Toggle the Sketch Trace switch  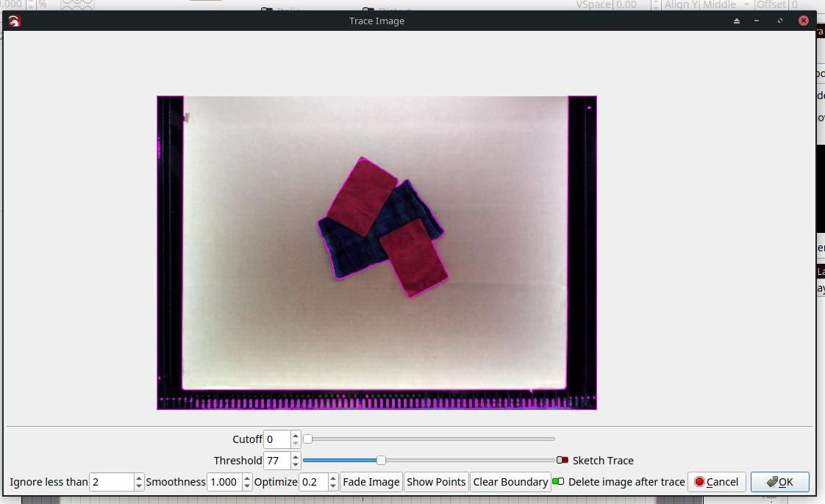pos(562,461)
